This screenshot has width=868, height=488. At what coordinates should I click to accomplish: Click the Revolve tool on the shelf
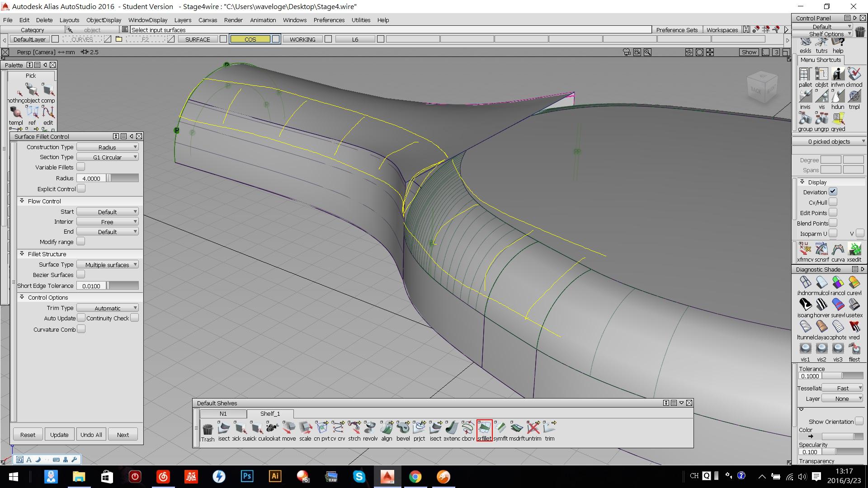point(370,427)
